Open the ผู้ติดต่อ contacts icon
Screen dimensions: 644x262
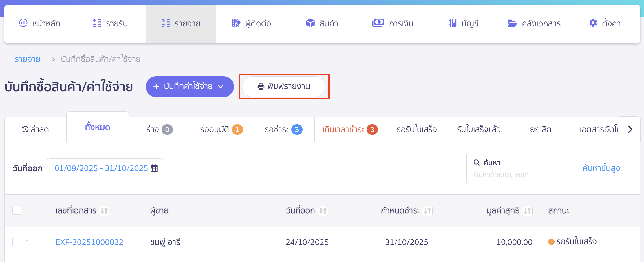point(236,23)
